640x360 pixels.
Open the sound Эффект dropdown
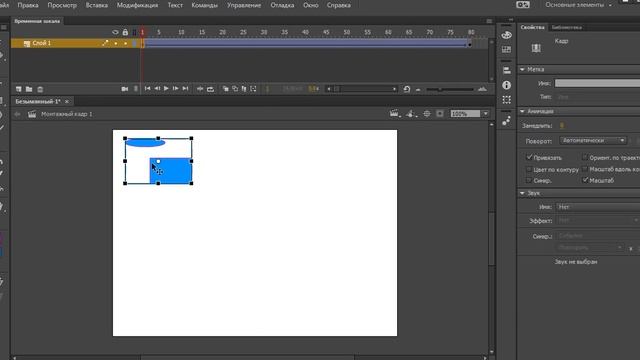tap(598, 220)
